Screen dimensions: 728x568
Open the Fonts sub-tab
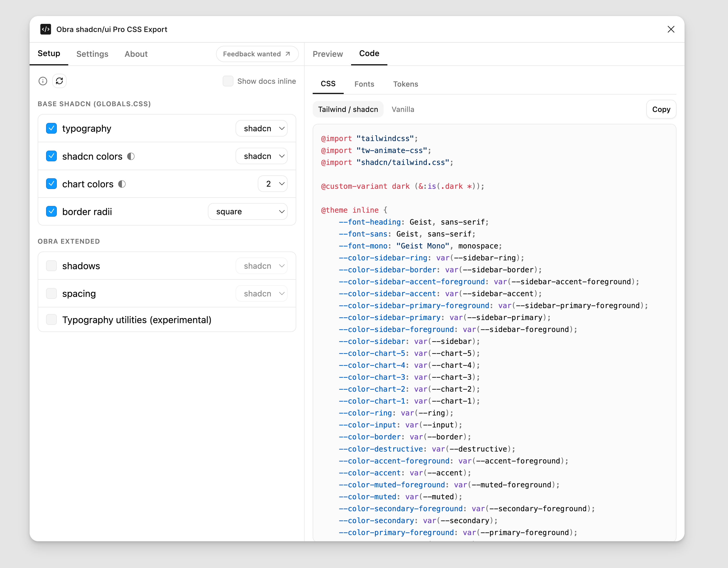pyautogui.click(x=364, y=84)
